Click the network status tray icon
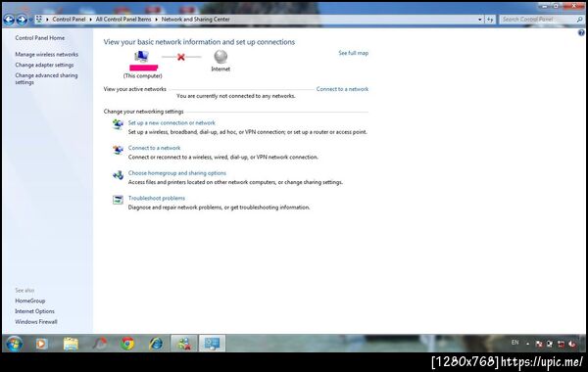Screen dimensions: 588x372 click(561, 344)
